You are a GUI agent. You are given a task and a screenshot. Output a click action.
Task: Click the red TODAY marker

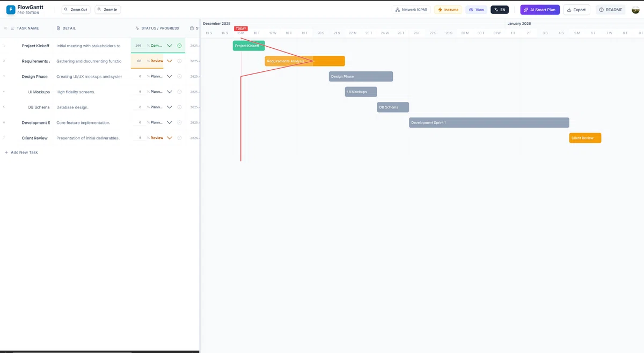241,28
